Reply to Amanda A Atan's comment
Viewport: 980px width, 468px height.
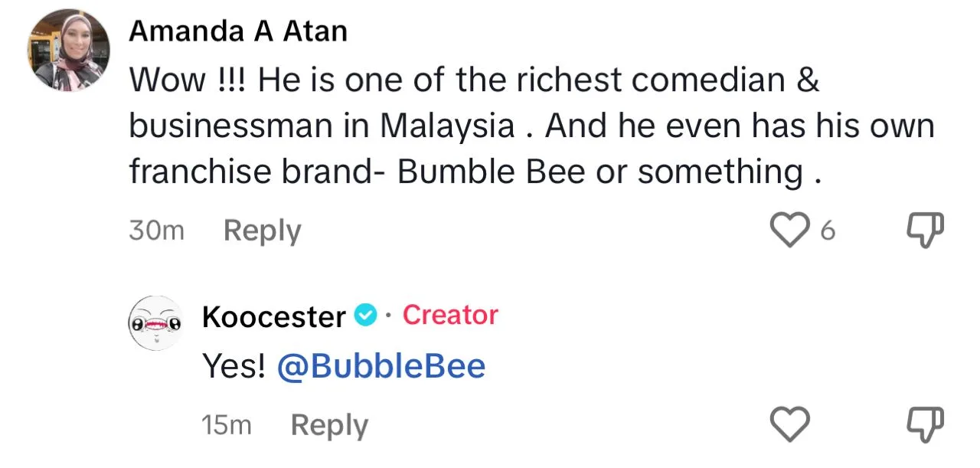262,231
